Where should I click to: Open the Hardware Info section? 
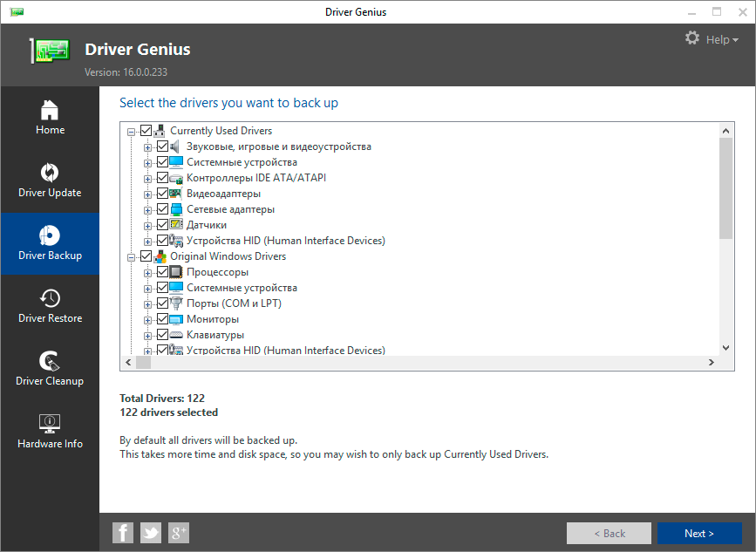(50, 432)
